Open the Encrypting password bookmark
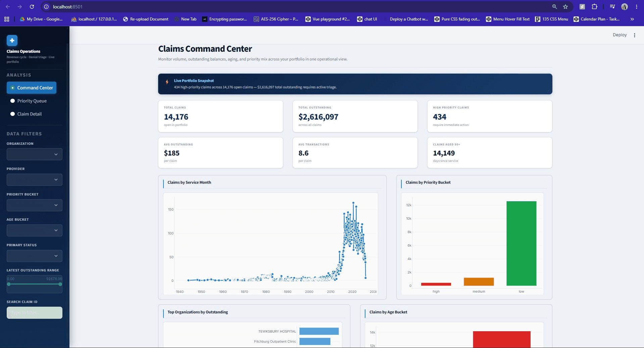644x348 pixels. (x=225, y=19)
